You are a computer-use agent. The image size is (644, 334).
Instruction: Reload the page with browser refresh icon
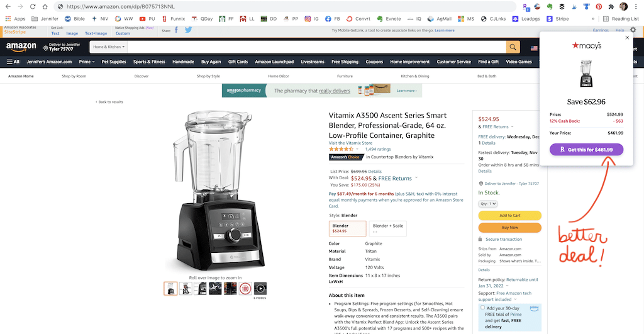[x=33, y=6]
